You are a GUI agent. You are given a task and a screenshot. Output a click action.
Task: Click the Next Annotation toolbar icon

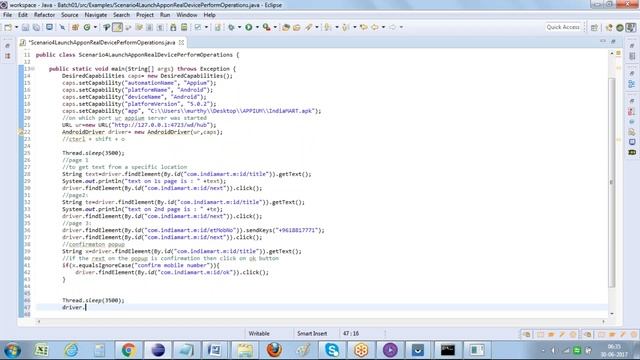point(327,27)
